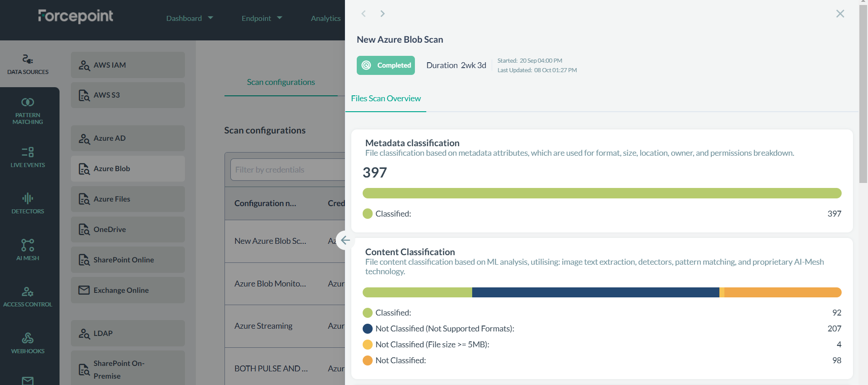Select the Azure Blob data source

[128, 168]
